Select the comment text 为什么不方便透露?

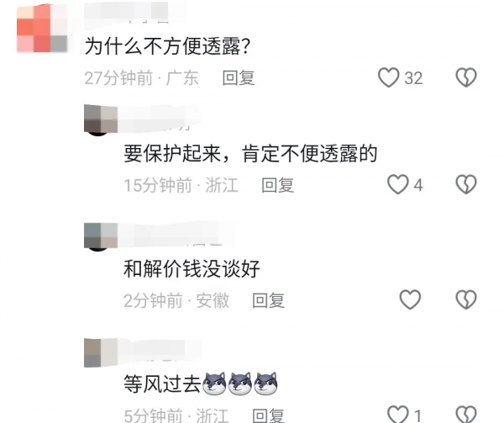[167, 46]
